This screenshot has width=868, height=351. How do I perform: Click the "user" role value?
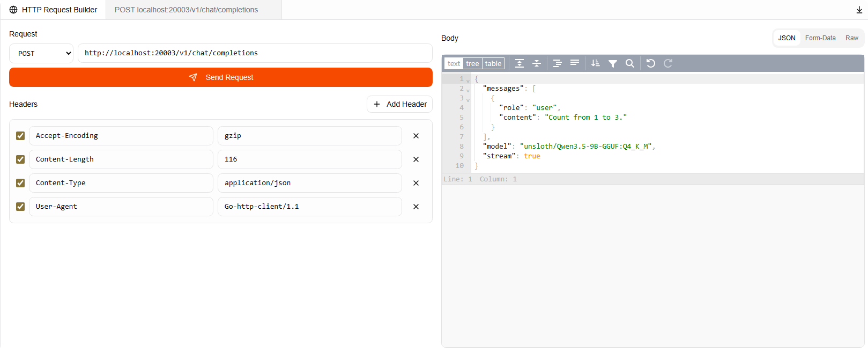click(x=545, y=108)
